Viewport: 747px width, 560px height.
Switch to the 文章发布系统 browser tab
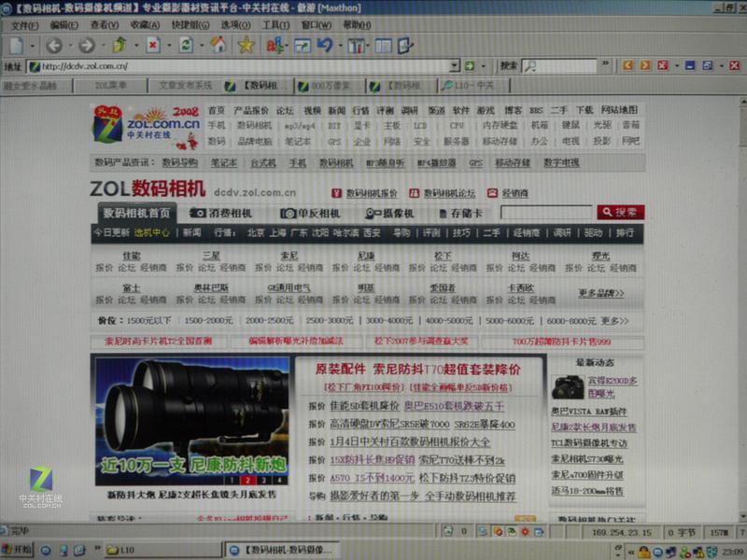tap(186, 86)
